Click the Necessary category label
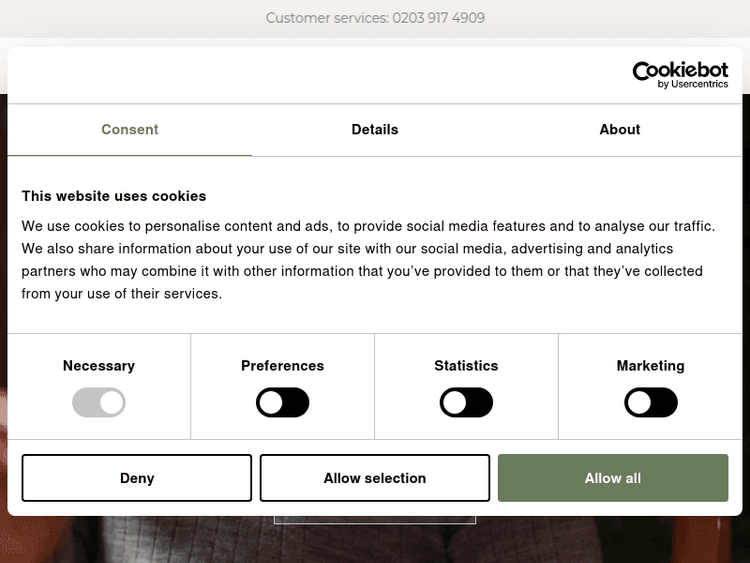The width and height of the screenshot is (750, 563). tap(99, 366)
